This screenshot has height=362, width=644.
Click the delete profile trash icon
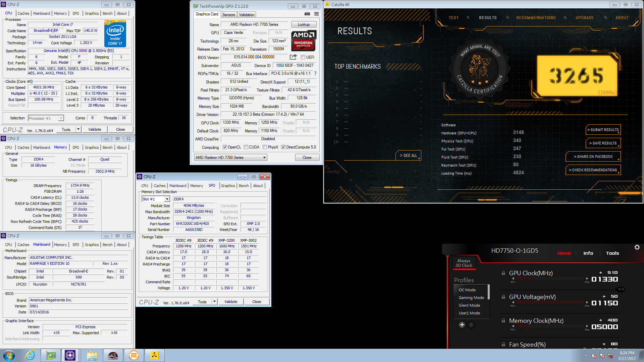471,325
